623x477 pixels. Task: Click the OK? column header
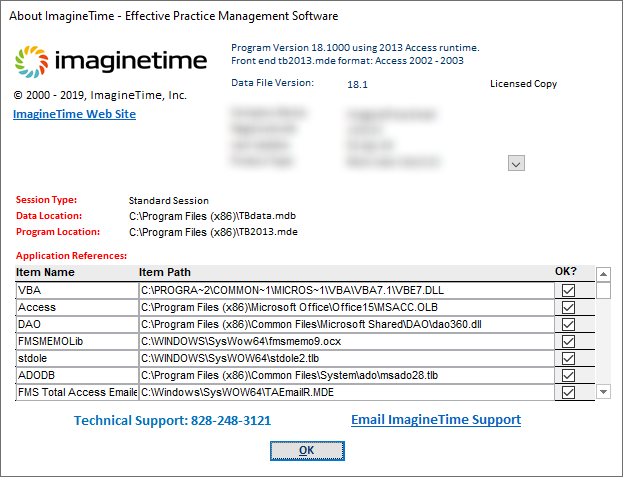click(x=566, y=272)
